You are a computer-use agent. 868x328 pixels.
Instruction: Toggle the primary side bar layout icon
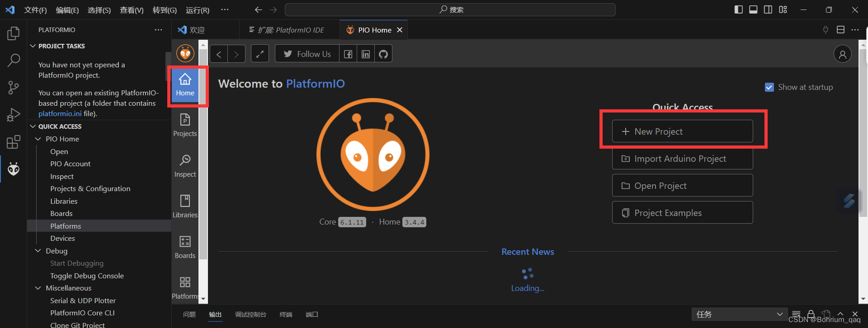[x=739, y=9]
